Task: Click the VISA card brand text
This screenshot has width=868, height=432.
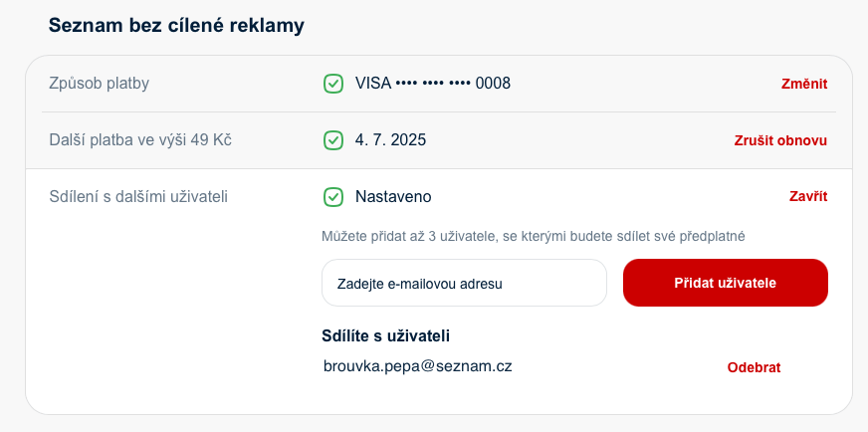Action: click(x=373, y=84)
